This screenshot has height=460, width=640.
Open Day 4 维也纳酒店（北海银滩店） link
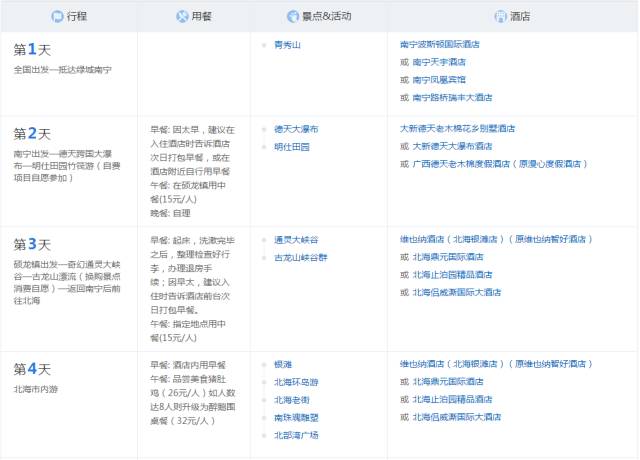click(496, 364)
